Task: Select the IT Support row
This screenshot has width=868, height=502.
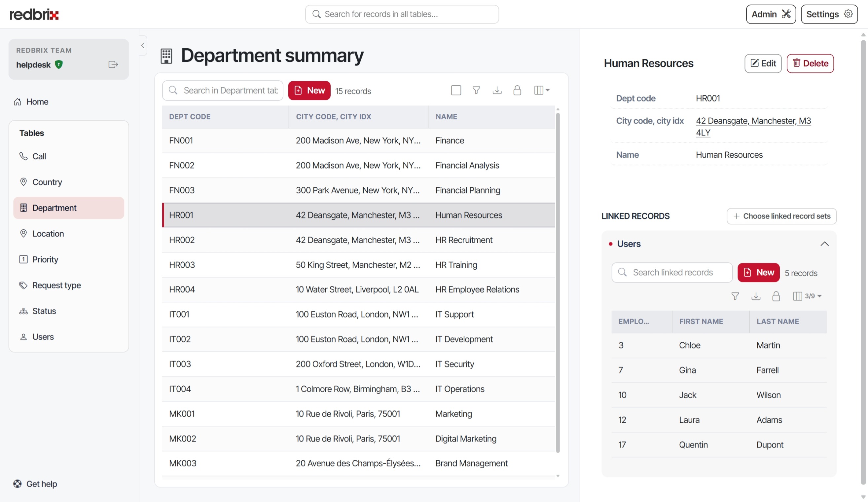Action: click(x=358, y=315)
